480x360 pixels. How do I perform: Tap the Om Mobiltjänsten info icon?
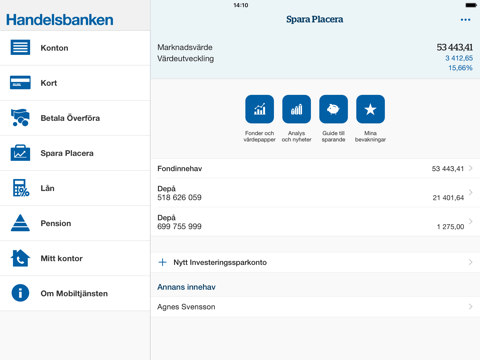point(20,293)
